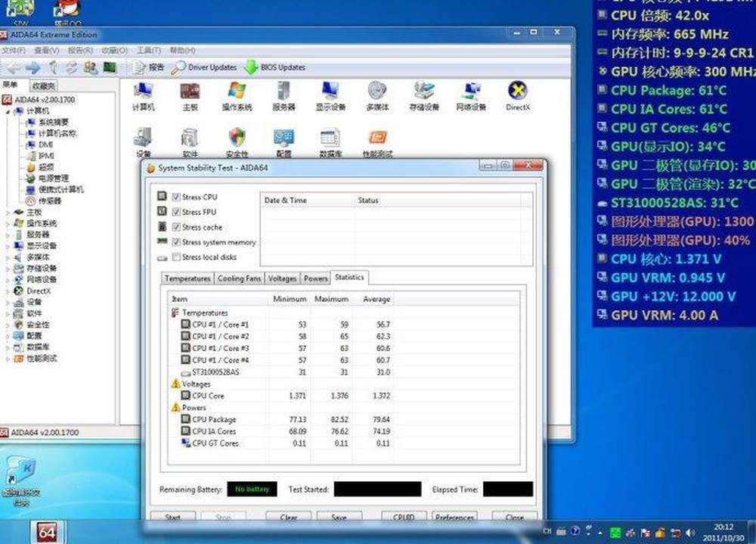This screenshot has width=756, height=544.
Task: Expand the 存储设备 branch in the navigation tree
Action: tap(8, 269)
